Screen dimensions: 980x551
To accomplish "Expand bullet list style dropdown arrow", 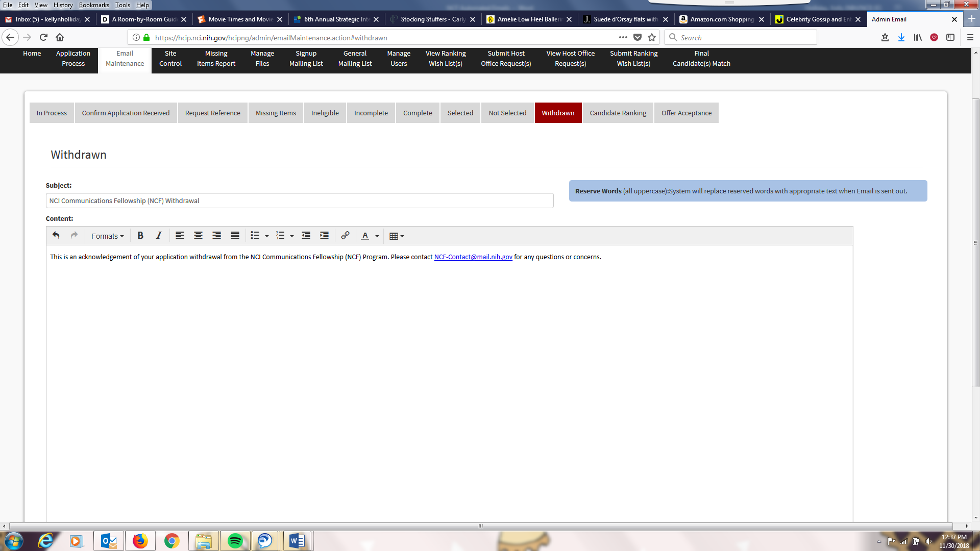I will coord(267,236).
